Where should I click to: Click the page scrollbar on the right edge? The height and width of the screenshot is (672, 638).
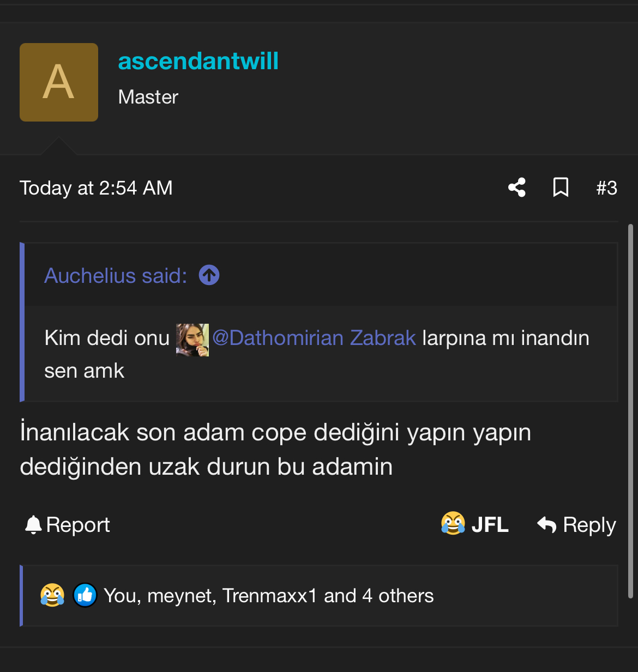point(630,409)
